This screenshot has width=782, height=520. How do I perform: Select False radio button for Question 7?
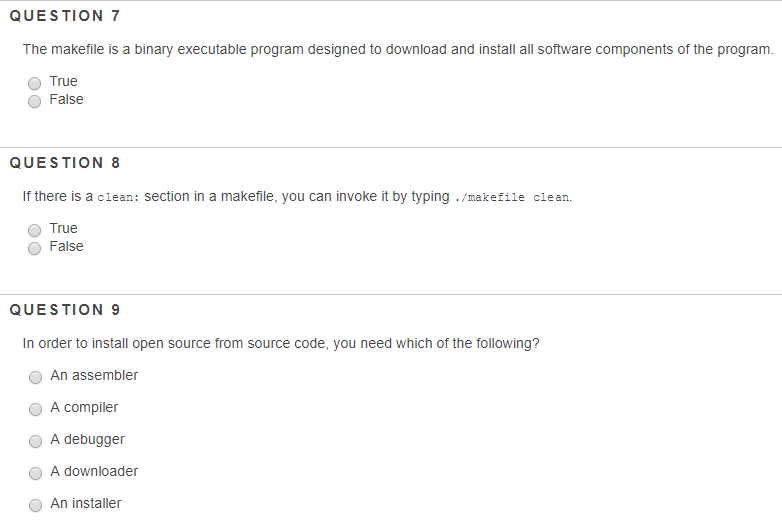[x=34, y=101]
